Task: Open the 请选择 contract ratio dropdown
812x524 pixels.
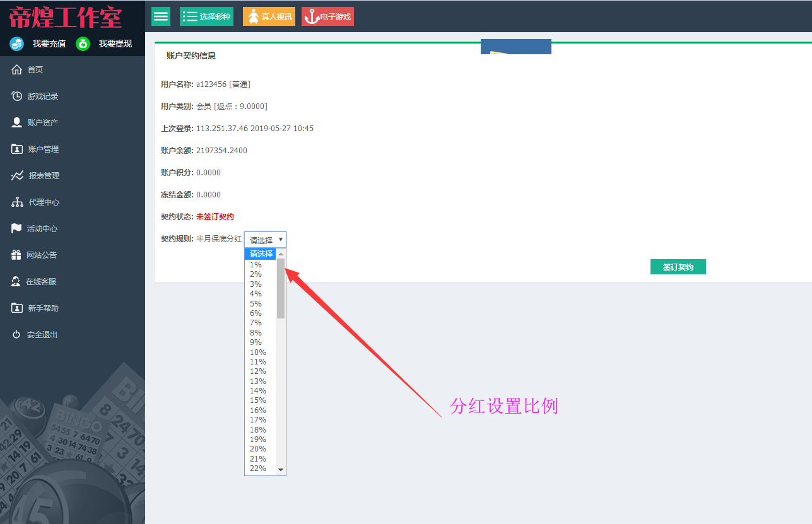Action: (265, 240)
